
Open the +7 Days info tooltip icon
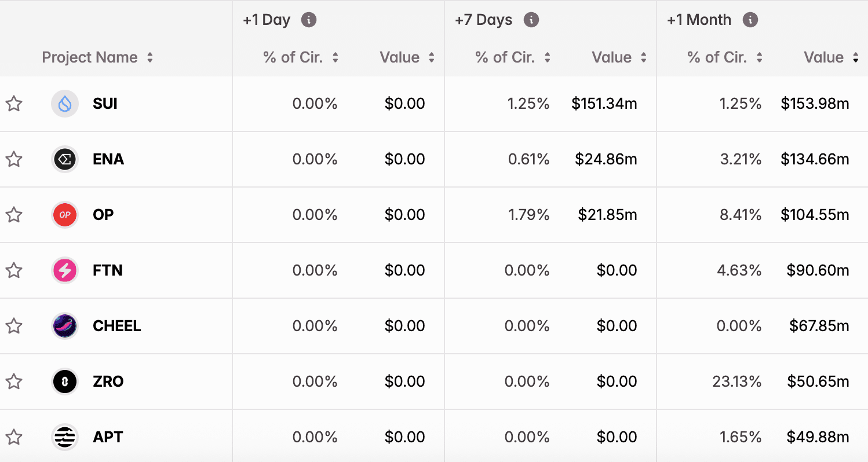click(x=531, y=19)
